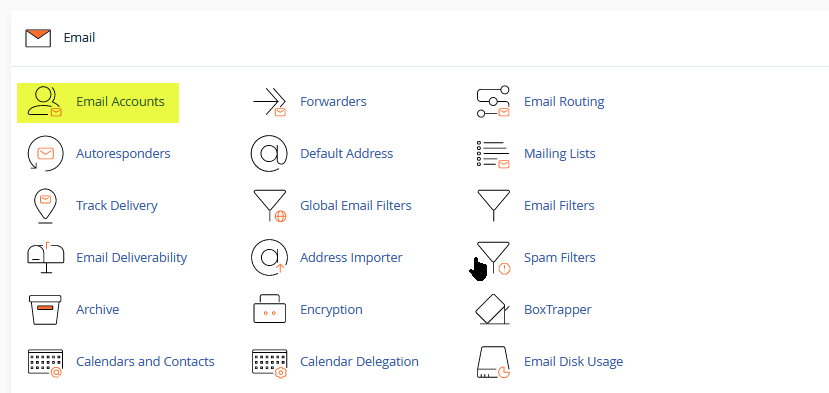Click the Encryption lock icon
829x393 pixels.
click(270, 309)
